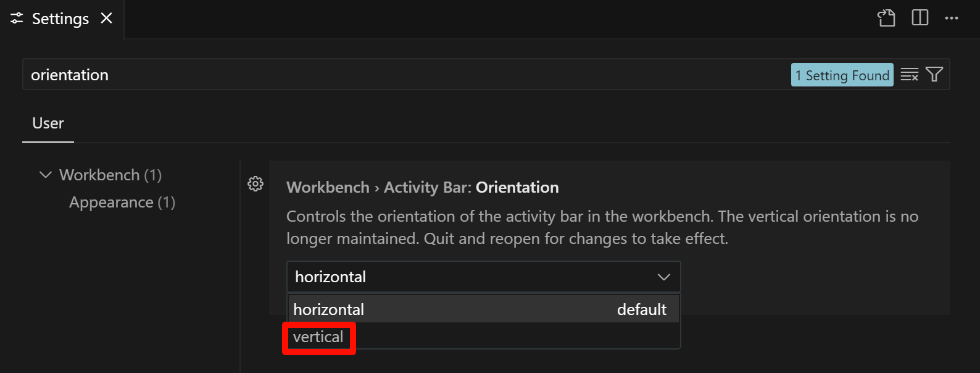Image resolution: width=980 pixels, height=373 pixels.
Task: Click the Settings tab sliders icon
Action: (17, 19)
